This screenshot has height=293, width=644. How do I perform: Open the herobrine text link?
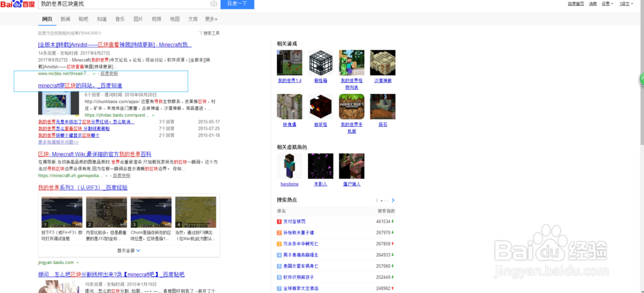pos(290,184)
